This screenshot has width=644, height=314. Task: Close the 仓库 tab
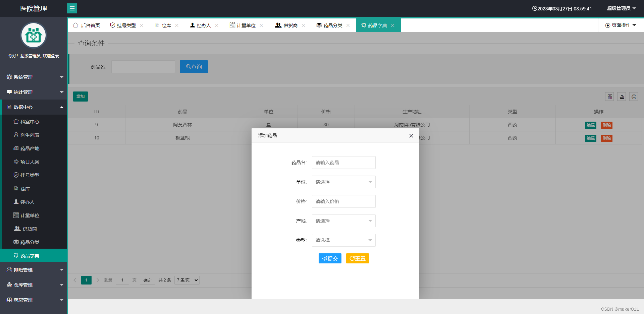tap(177, 25)
